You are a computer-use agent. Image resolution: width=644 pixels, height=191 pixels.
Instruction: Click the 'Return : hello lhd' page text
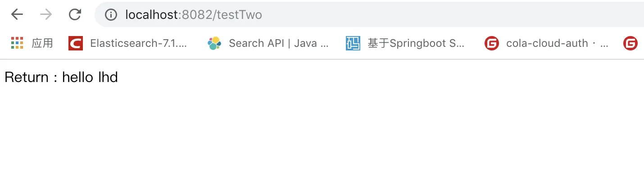click(x=61, y=77)
